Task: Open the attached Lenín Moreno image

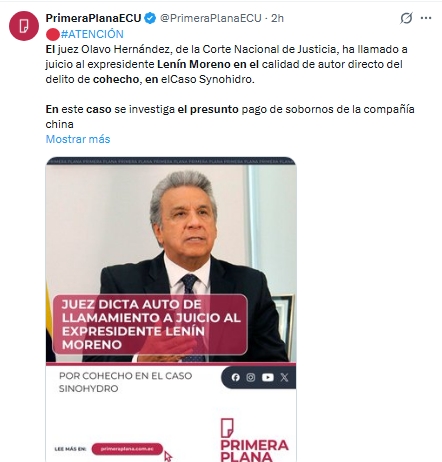Action: [171, 309]
